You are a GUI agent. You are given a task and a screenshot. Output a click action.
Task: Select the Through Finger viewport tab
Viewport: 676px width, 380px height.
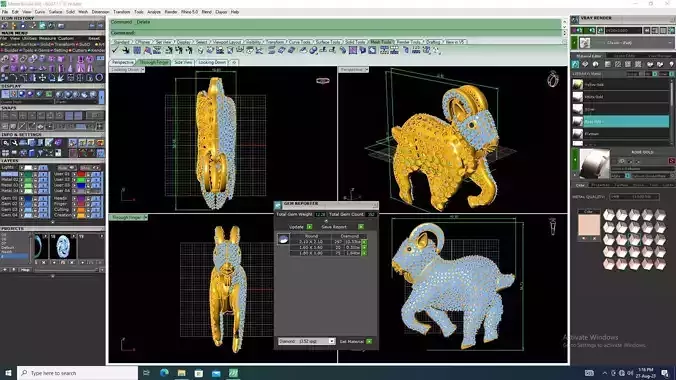tap(154, 62)
